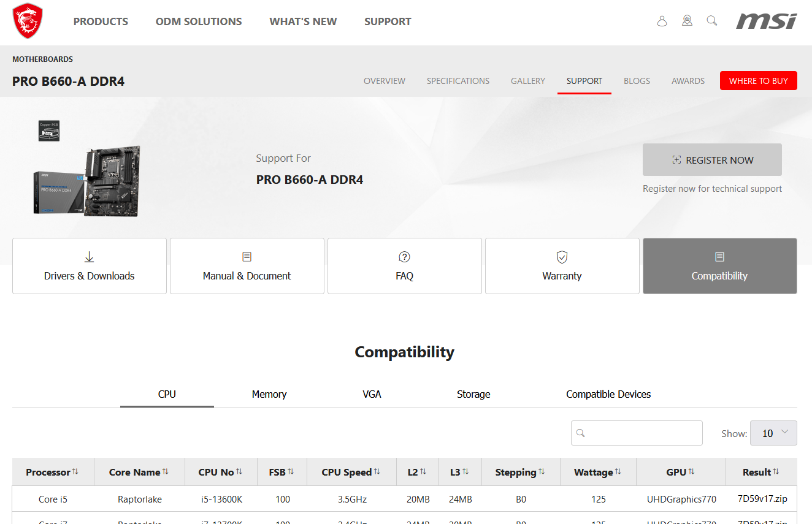Click the 24MB L3 cache cell

pos(461,499)
